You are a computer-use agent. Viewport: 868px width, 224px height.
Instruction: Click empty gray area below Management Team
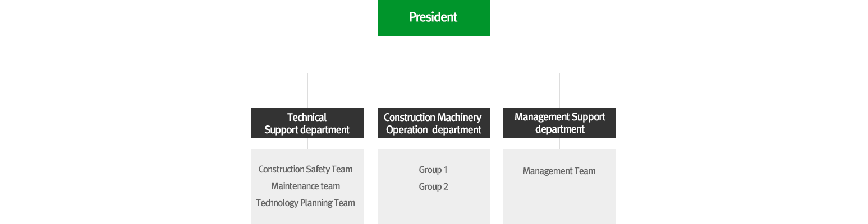click(559, 202)
